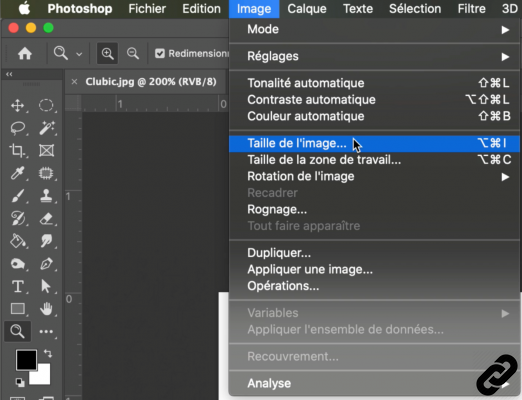Choose Appliquer une image...
The height and width of the screenshot is (400, 522).
click(375, 269)
